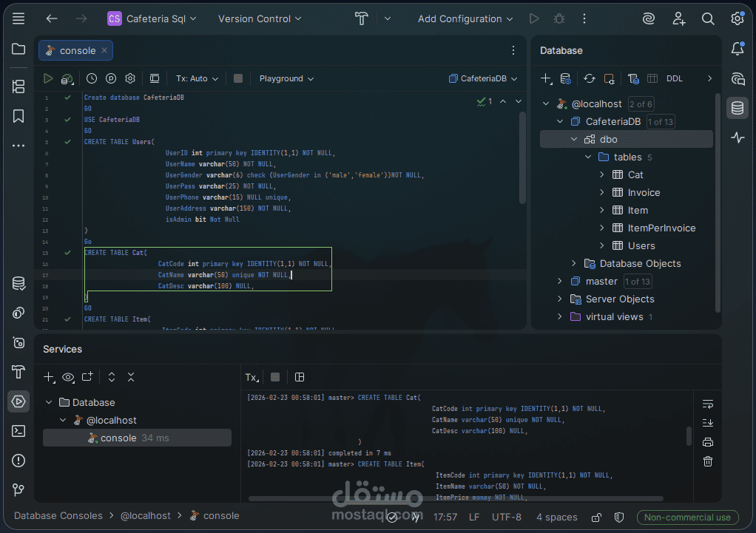Switch schema via CafeteriaDB dropdown
Screen dimensions: 756x533
482,78
